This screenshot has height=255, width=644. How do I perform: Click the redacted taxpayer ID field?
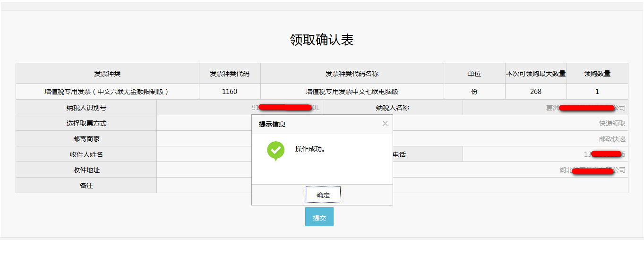point(239,108)
